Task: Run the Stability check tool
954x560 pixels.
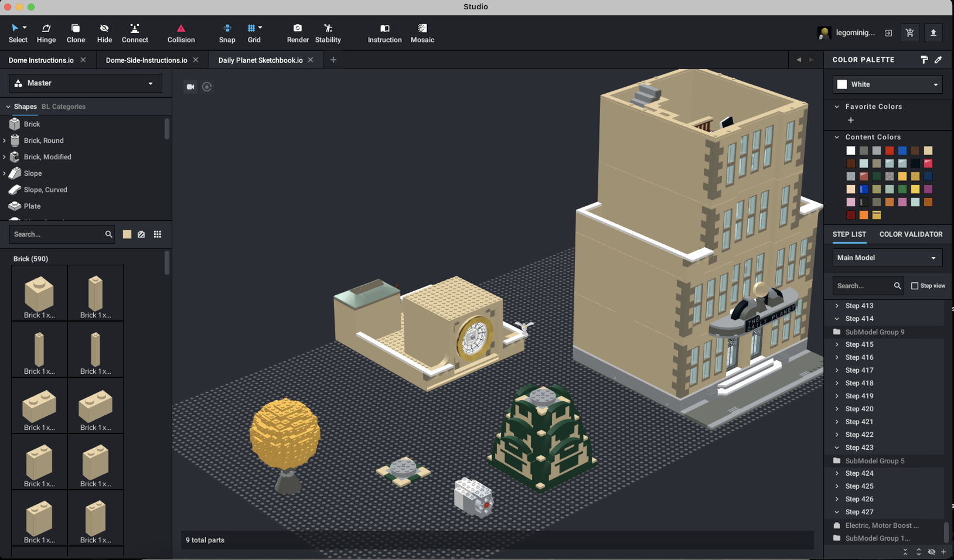Action: pos(328,33)
